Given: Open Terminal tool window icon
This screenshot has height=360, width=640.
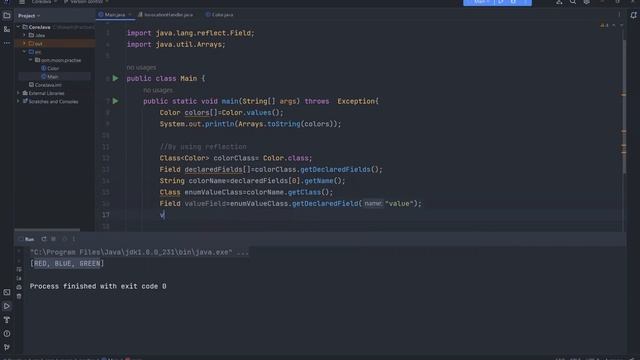Looking at the screenshot, I should coord(7,292).
